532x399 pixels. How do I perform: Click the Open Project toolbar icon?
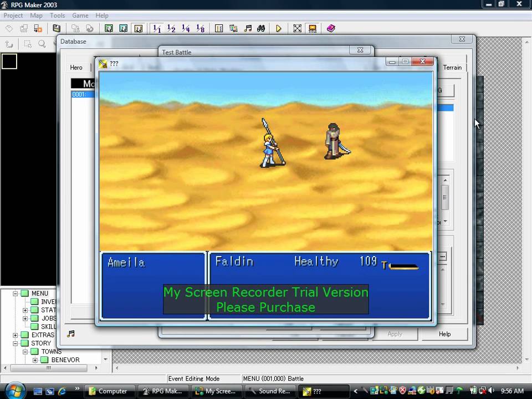coord(23,28)
